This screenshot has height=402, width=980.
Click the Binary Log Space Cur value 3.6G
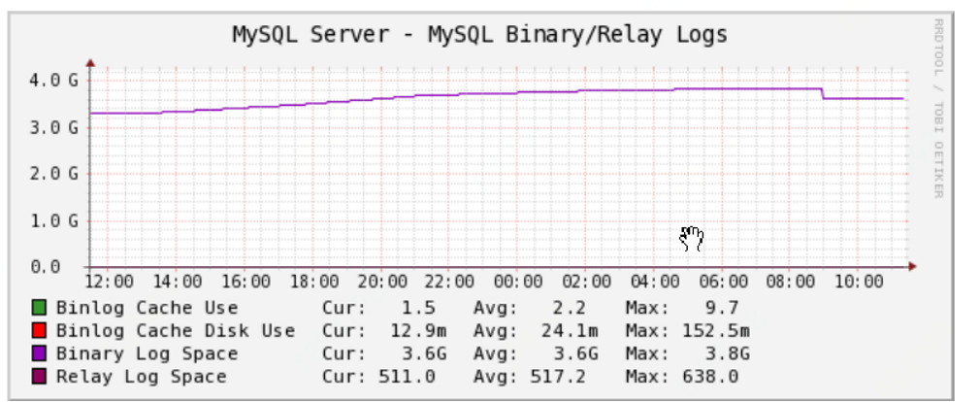[424, 353]
